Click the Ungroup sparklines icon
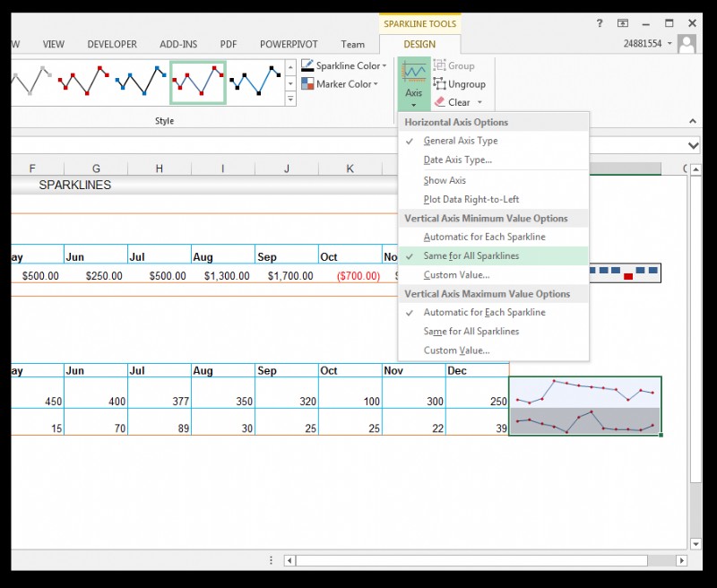 click(x=439, y=84)
